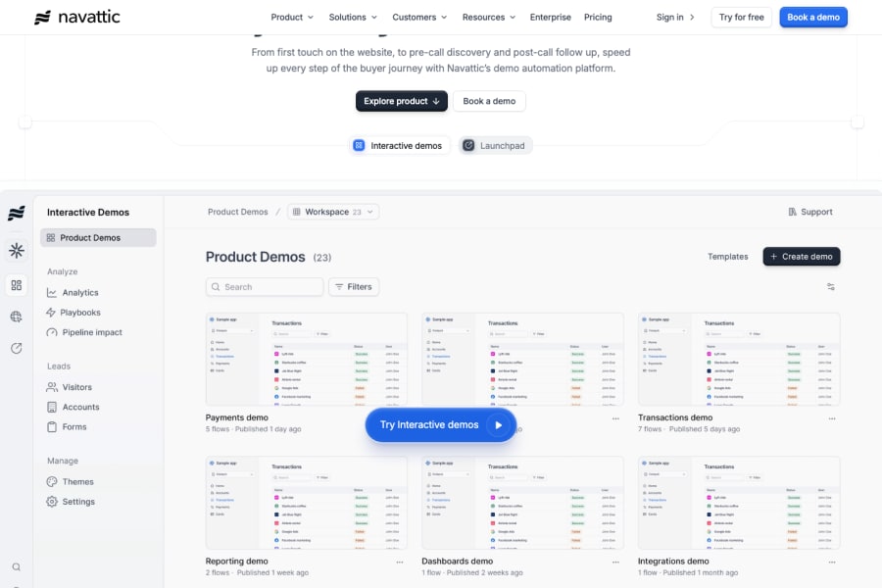Expand the Solutions dropdown
Image resolution: width=882 pixels, height=588 pixels.
tap(353, 18)
